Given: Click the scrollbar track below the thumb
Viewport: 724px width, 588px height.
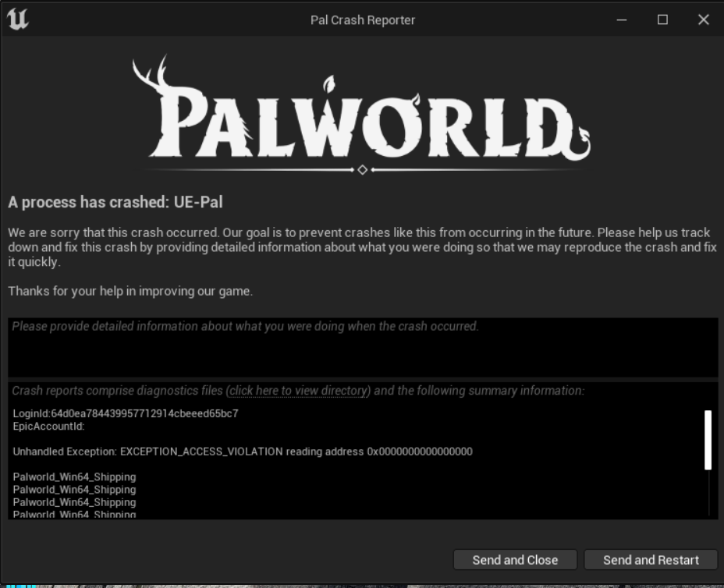Looking at the screenshot, I should [x=708, y=493].
